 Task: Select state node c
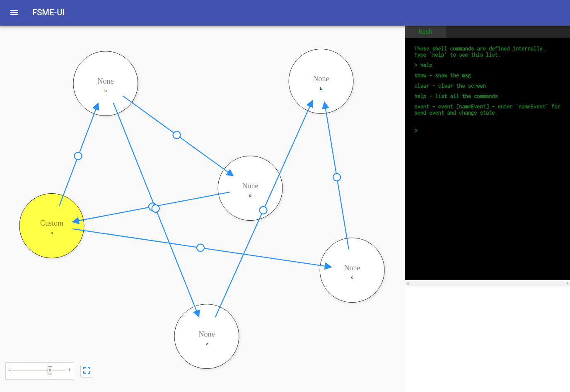point(352,270)
